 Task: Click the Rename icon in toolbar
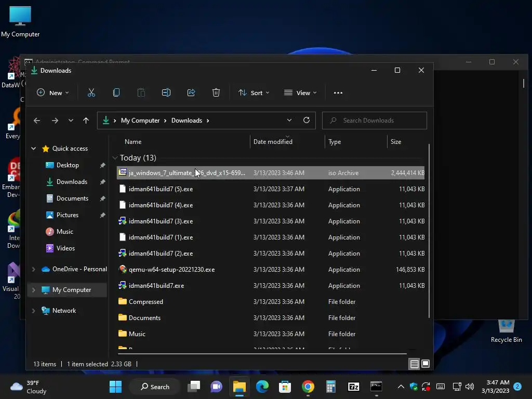[166, 92]
